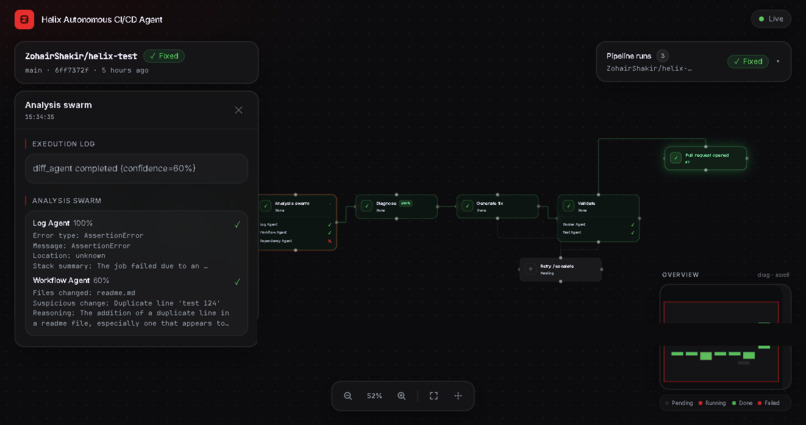The width and height of the screenshot is (806, 425).
Task: Select the Validate node title
Action: pyautogui.click(x=587, y=204)
